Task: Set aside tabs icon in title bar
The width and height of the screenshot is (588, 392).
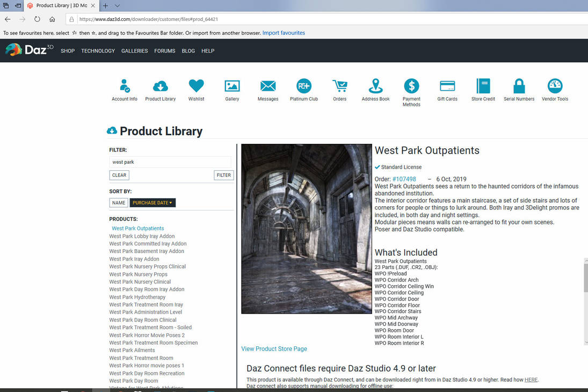Action: [18, 5]
